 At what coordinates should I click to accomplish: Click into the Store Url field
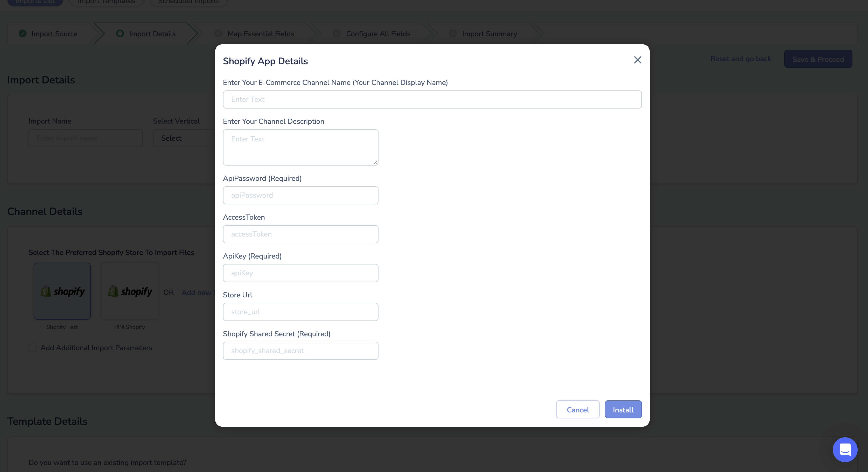pos(300,312)
